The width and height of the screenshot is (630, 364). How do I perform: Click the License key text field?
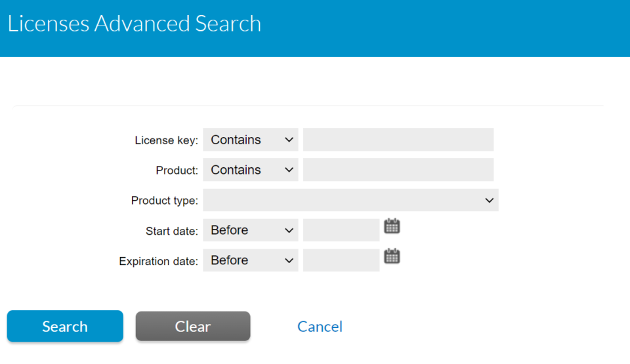[398, 140]
